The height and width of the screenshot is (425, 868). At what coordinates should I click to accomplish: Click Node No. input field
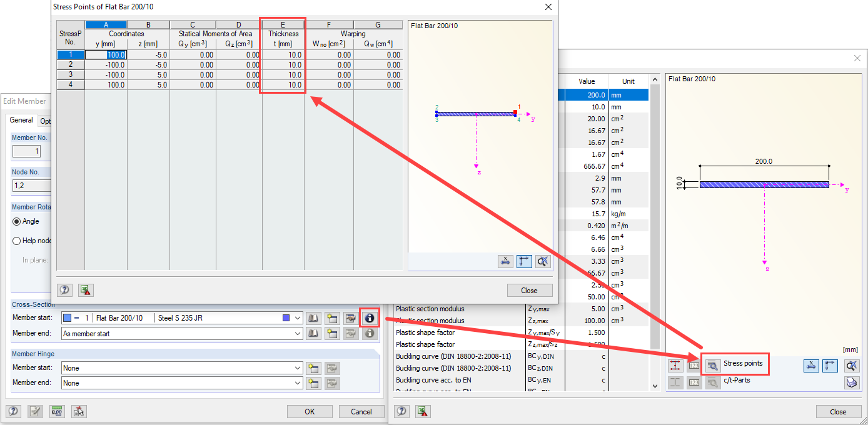tap(31, 185)
